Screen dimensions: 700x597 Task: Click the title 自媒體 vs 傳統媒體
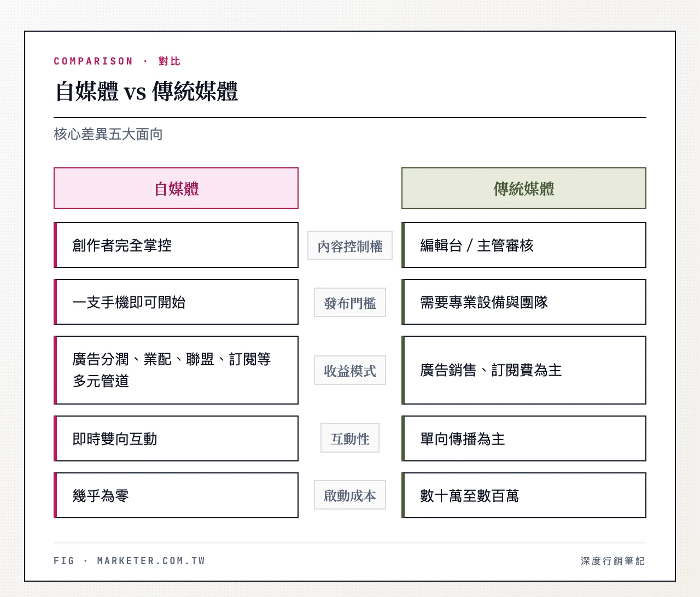tap(147, 91)
